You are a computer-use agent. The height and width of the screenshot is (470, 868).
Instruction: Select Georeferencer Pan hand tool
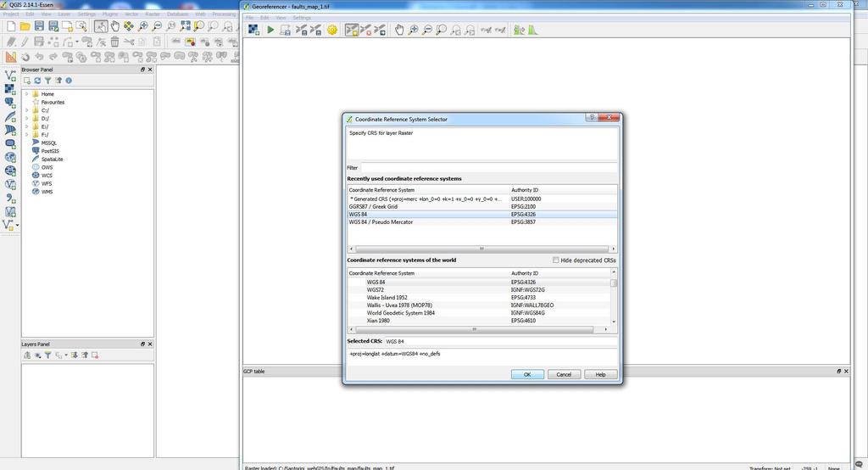pos(399,30)
